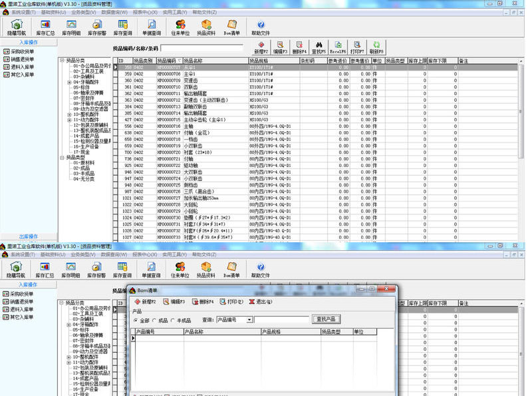Click 编辑F3 in the Bom清单 dialog
The width and height of the screenshot is (532, 396).
pos(174,301)
